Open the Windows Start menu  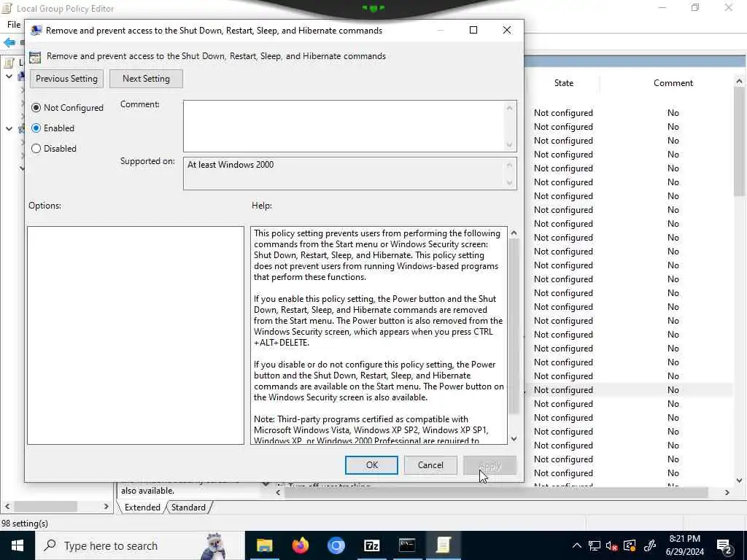click(x=18, y=545)
